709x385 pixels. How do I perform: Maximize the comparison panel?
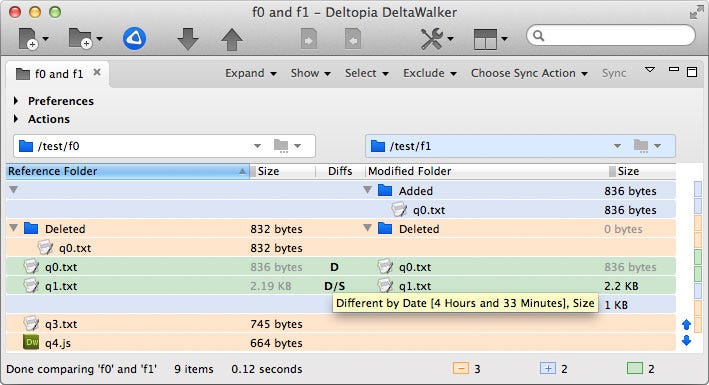pos(692,72)
